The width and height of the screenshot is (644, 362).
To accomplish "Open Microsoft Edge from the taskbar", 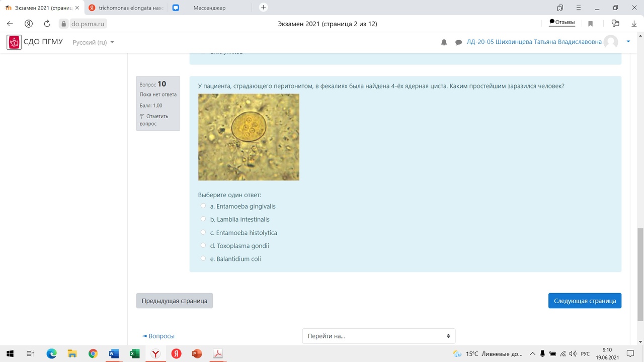I will click(x=51, y=353).
